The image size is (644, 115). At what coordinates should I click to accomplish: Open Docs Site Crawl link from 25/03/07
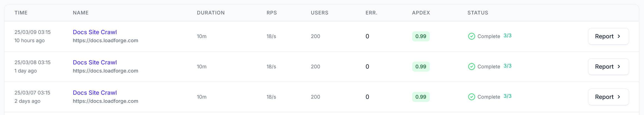(95, 93)
